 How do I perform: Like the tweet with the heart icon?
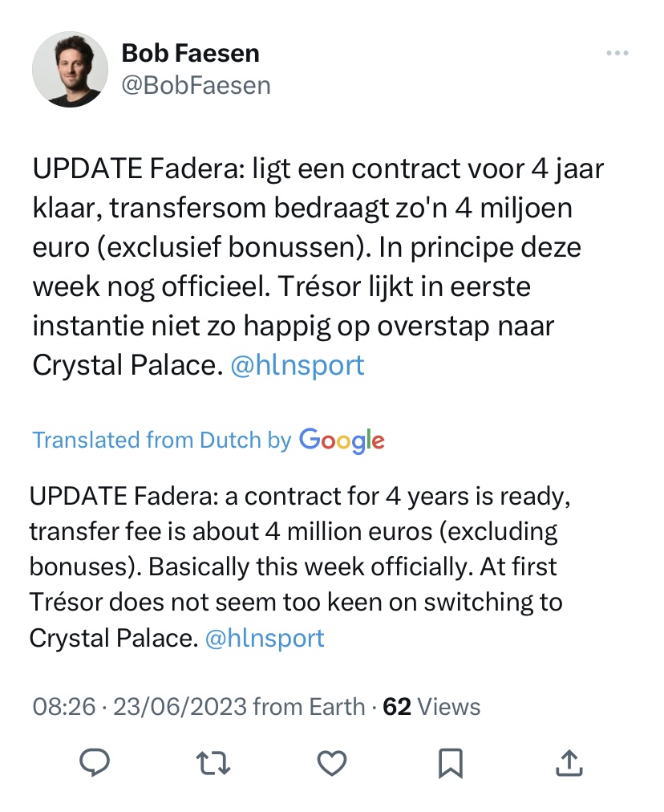331,762
